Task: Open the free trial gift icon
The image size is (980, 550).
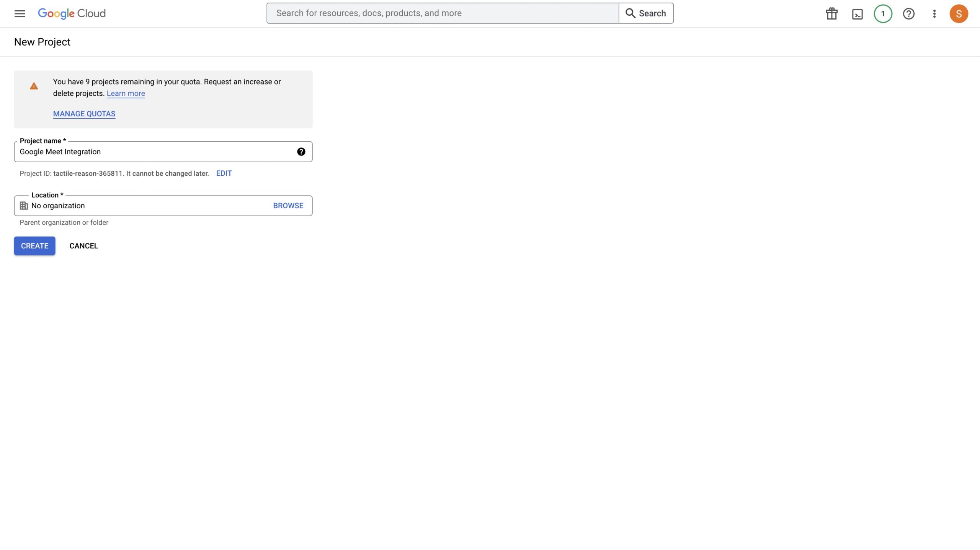Action: pyautogui.click(x=831, y=14)
